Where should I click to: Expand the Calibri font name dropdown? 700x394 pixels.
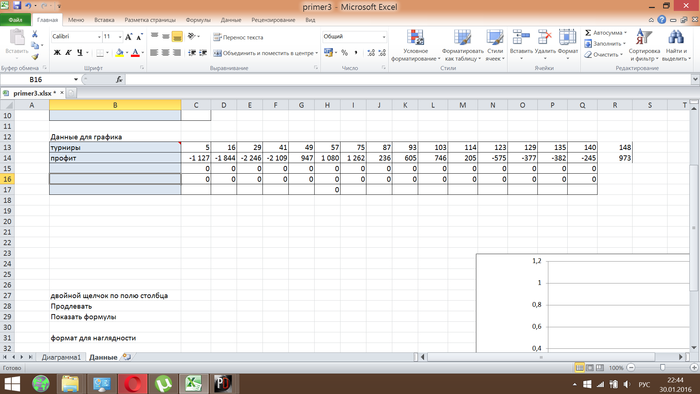point(99,37)
